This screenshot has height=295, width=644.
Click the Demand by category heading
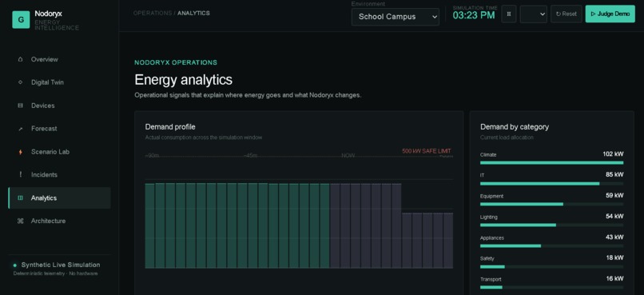pos(515,127)
